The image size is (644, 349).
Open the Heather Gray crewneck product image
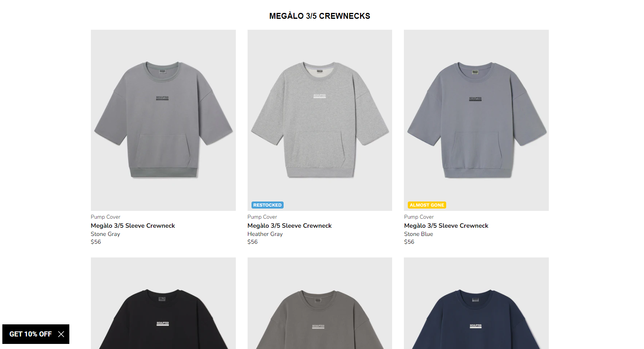click(320, 120)
